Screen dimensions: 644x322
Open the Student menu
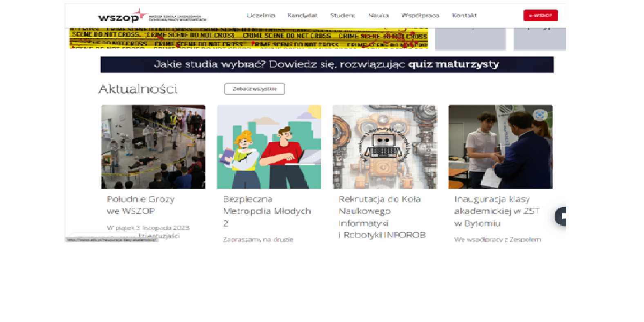pos(342,16)
